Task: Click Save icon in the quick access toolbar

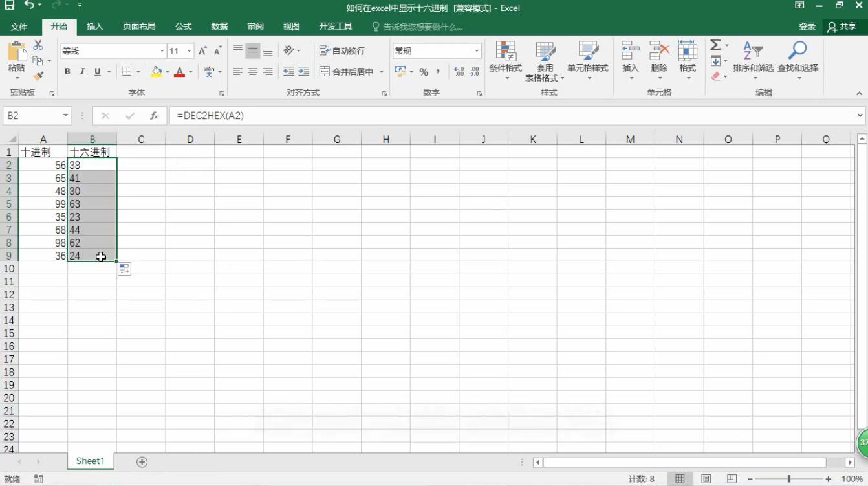Action: 10,5
